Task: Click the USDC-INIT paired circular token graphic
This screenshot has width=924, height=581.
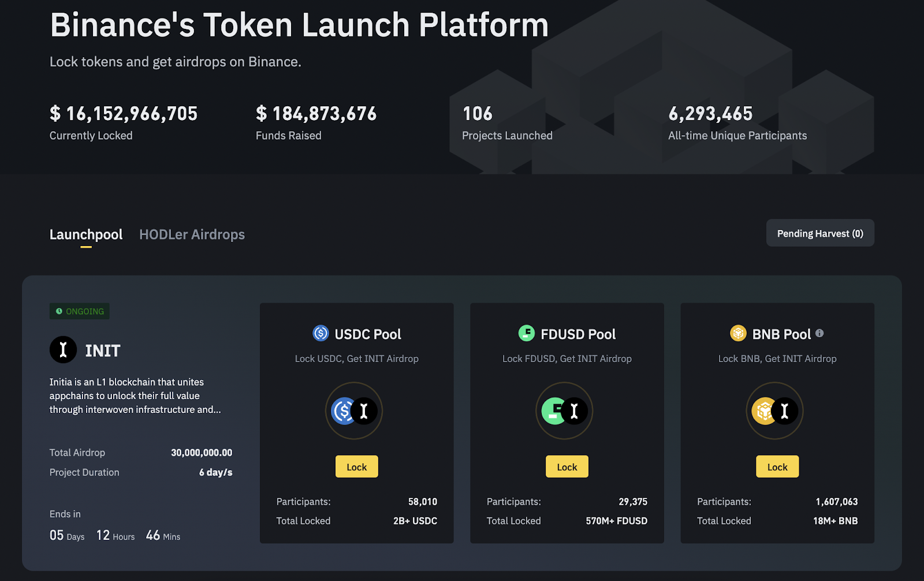Action: click(354, 411)
